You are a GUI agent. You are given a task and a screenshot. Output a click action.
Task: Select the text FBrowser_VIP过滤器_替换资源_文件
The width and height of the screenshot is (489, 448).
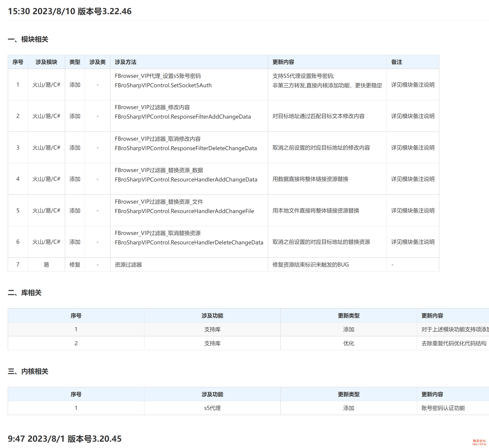tap(159, 202)
